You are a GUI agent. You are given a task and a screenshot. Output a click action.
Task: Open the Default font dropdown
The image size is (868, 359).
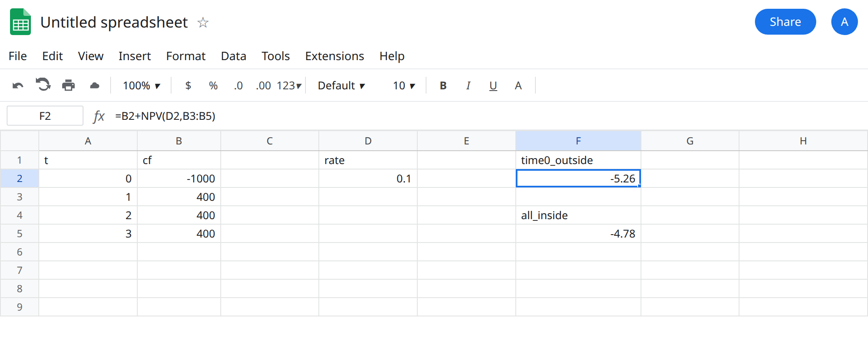[341, 86]
